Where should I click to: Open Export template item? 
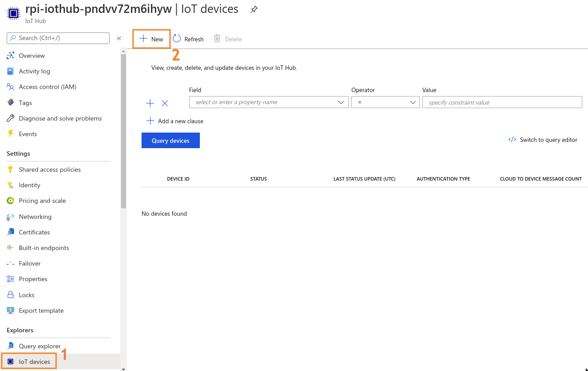(x=41, y=311)
